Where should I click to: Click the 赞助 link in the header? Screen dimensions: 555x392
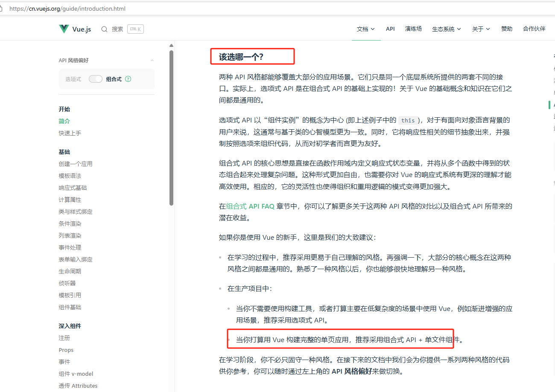point(507,29)
